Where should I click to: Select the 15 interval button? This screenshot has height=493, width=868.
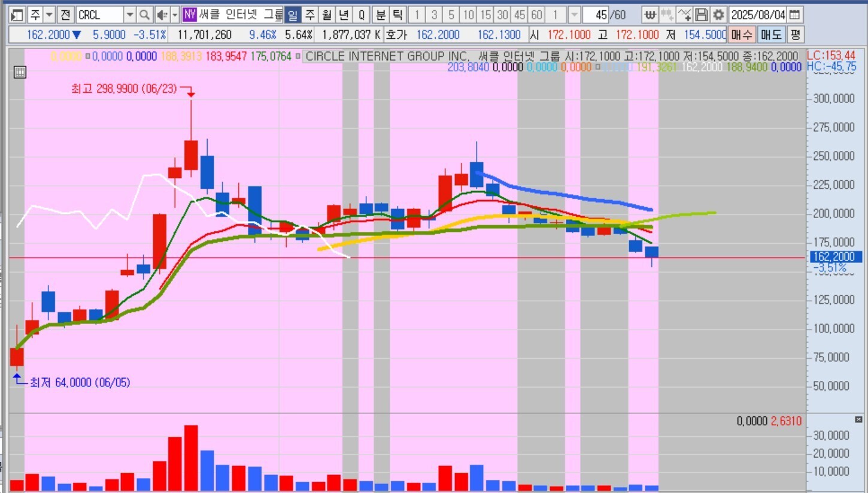pyautogui.click(x=485, y=15)
